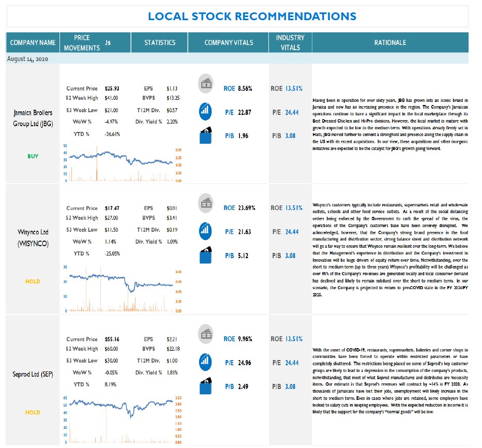The image size is (482, 448).
Task: Select the PRICE MOVEMENTS column header
Action: [x=95, y=42]
